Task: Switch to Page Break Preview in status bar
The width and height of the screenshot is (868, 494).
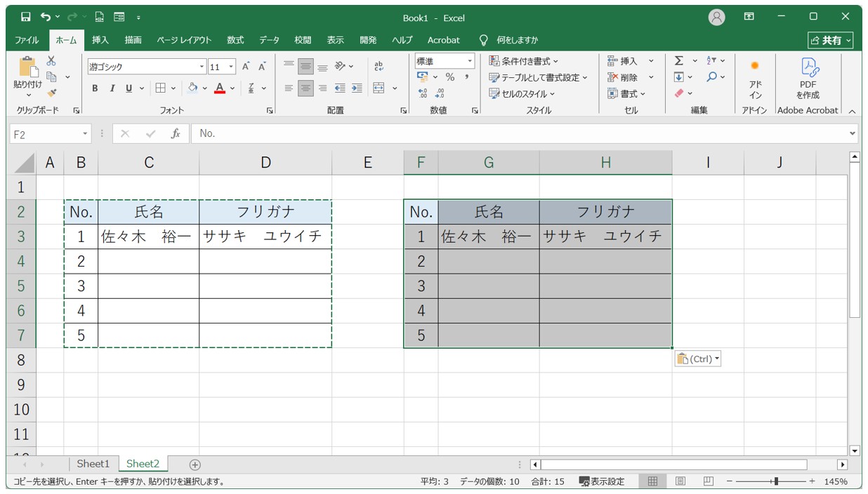Action: [x=709, y=481]
